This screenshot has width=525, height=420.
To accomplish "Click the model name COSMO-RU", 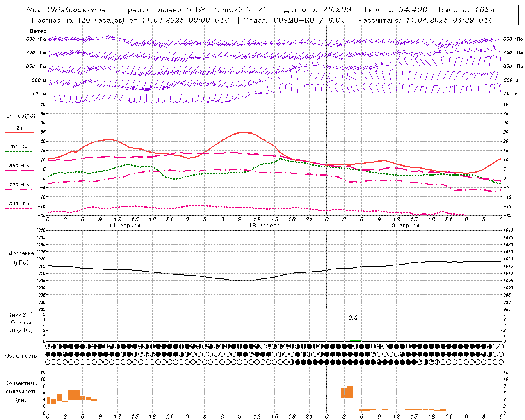I will coord(294,20).
